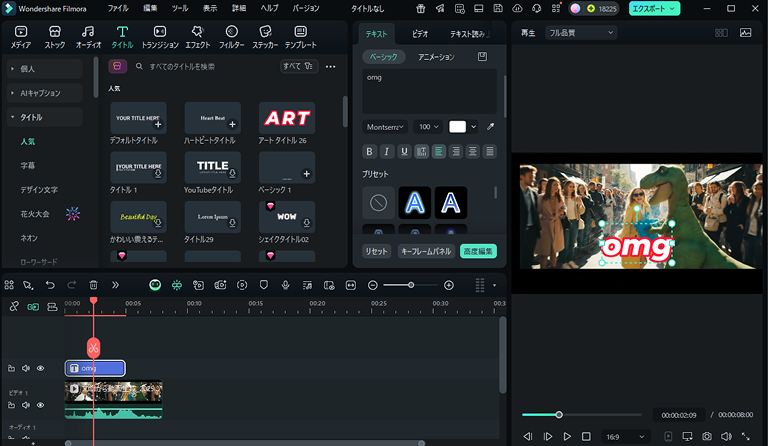Open preview volume speaker icon

(x=726, y=436)
